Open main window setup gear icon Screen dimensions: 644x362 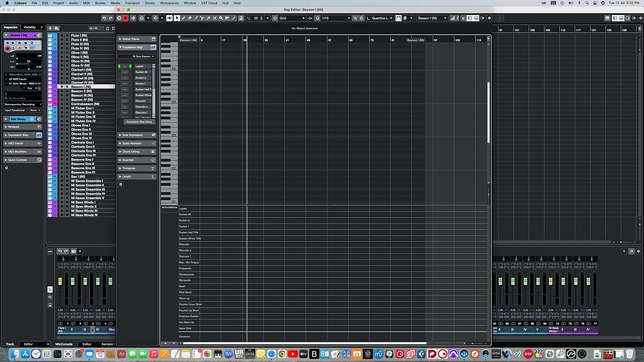click(640, 18)
